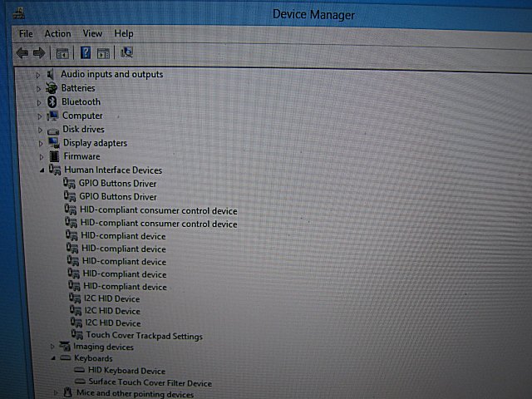
Task: Select Surface Touch Cover Filter Device label
Action: coord(150,382)
